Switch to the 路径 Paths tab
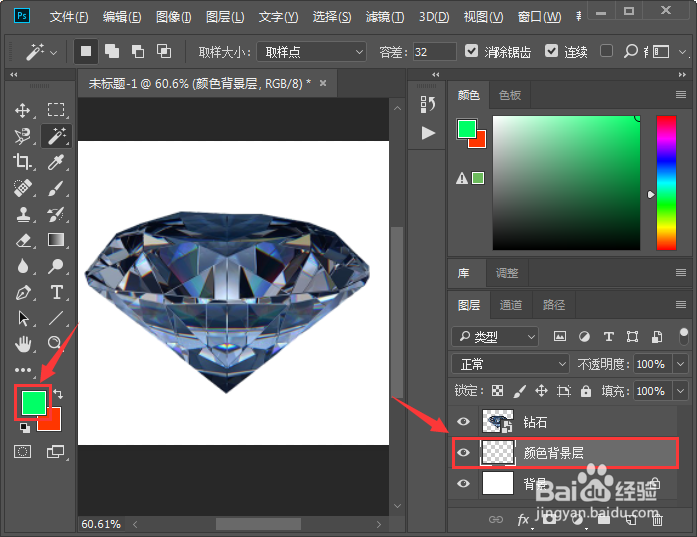Viewport: 697px width, 537px height. (554, 305)
